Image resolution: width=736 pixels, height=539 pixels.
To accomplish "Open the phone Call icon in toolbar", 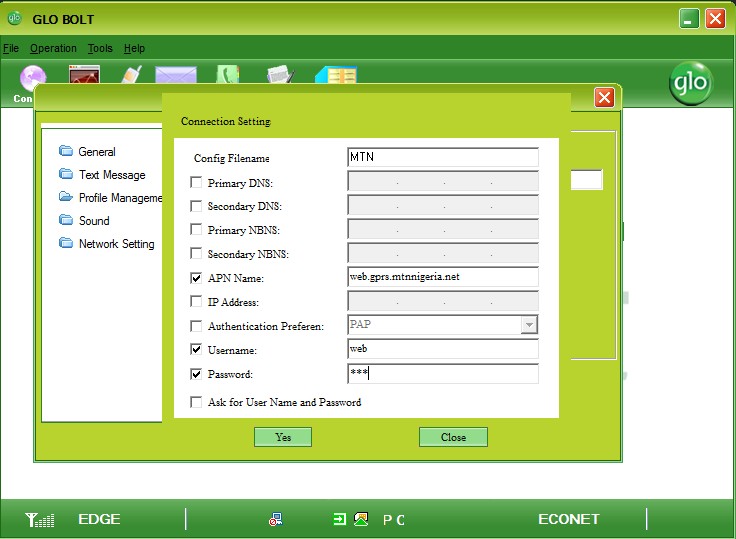I will coord(131,74).
